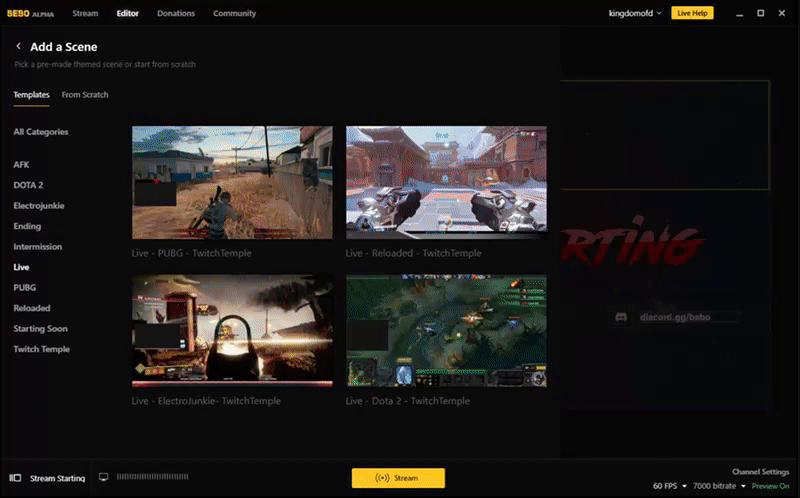
Task: Open the Community tab
Action: 235,13
